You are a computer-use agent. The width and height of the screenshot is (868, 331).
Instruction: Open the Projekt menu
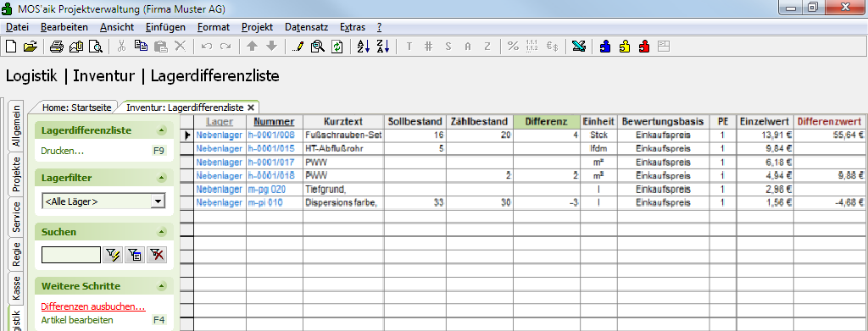click(257, 27)
